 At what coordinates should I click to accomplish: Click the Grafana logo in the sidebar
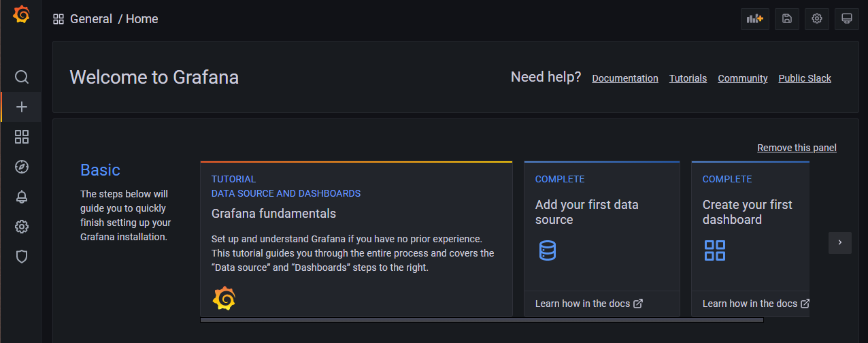pos(22,15)
